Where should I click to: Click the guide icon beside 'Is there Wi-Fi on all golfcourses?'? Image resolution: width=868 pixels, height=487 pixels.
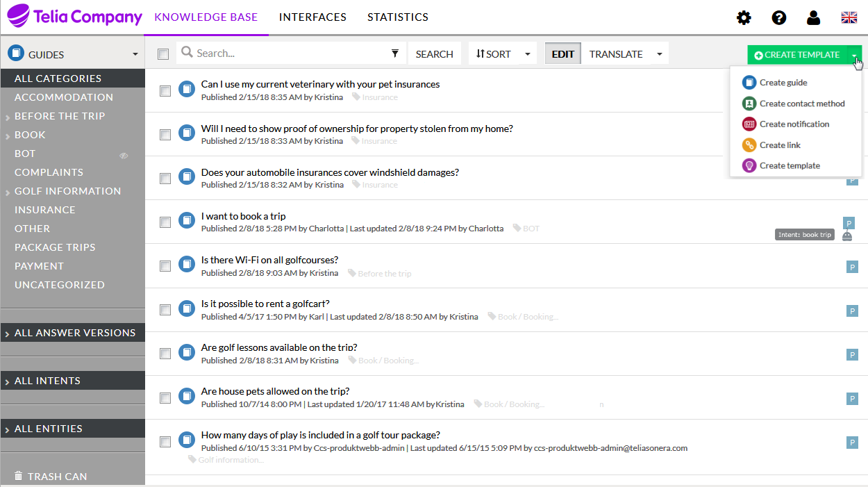pos(186,264)
